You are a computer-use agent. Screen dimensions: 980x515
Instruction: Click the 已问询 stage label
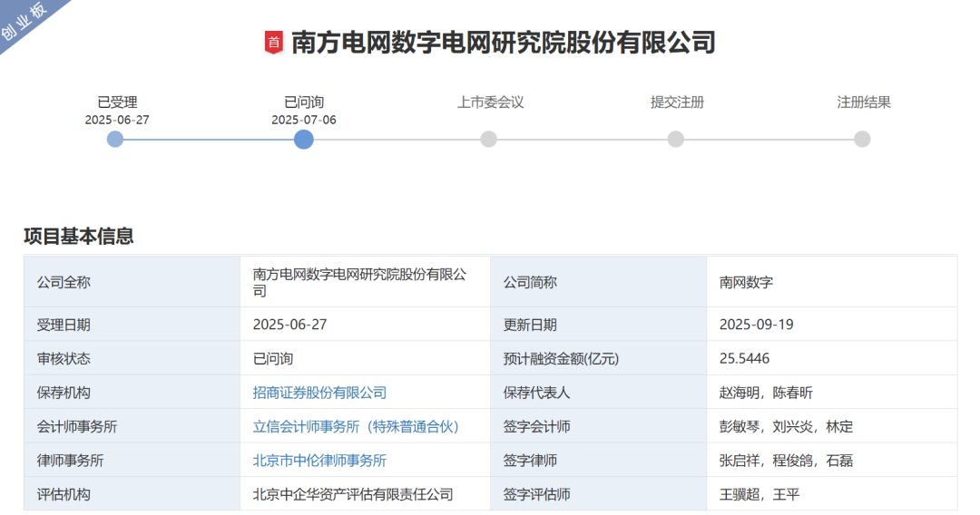click(304, 102)
